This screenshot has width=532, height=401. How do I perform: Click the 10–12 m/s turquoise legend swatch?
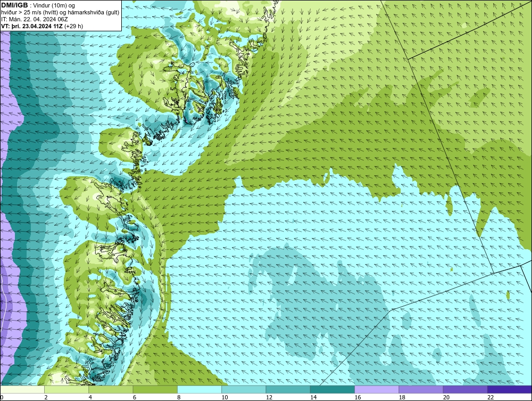(244, 389)
